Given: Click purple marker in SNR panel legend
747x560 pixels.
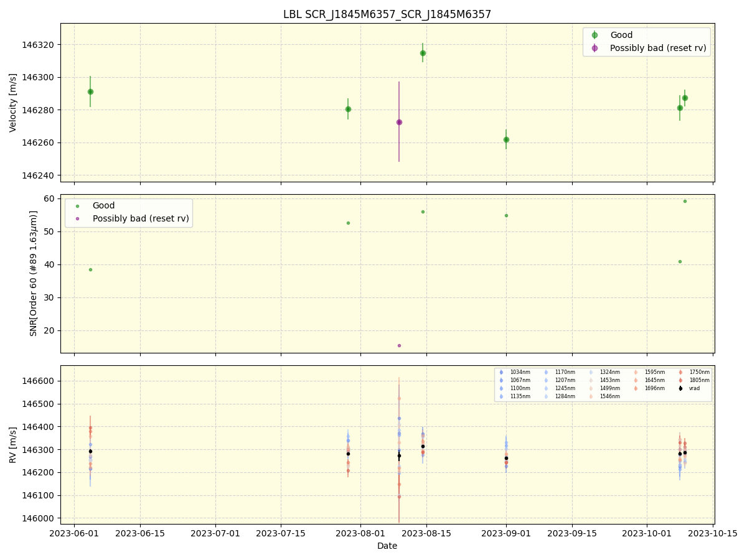Looking at the screenshot, I should click(77, 219).
